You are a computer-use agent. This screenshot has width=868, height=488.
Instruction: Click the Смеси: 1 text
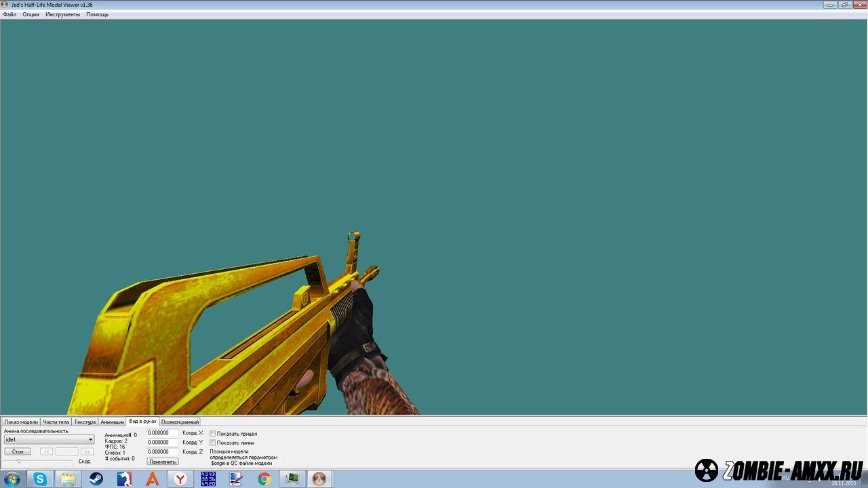115,453
